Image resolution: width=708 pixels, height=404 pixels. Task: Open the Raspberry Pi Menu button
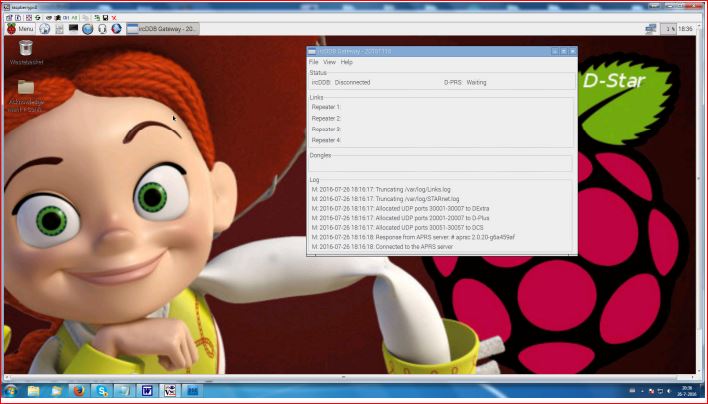tap(20, 29)
